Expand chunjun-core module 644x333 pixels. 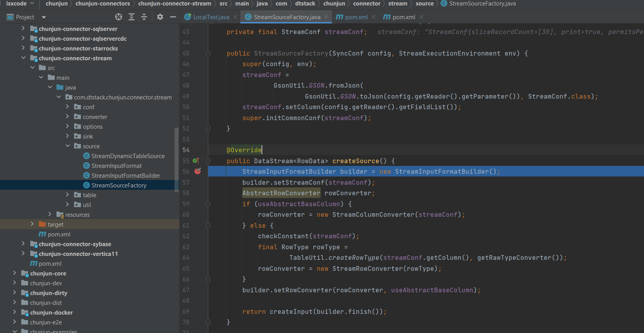click(14, 273)
